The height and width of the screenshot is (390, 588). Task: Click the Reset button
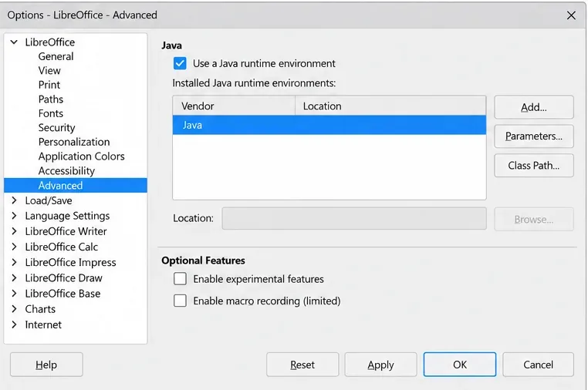[x=302, y=365]
